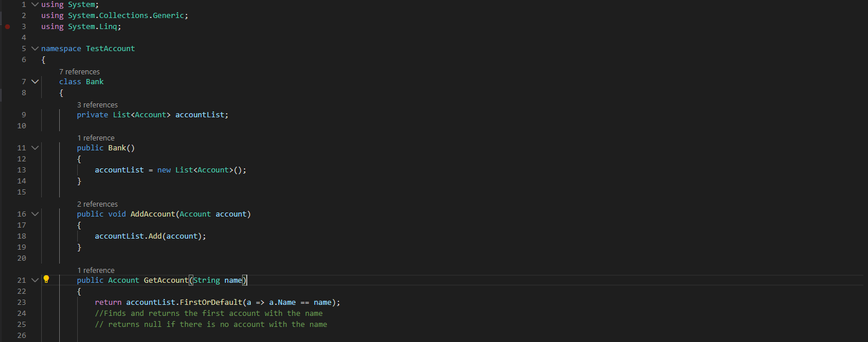Click the 'AddAccount' method name
Screen dimensions: 868x342
153,214
